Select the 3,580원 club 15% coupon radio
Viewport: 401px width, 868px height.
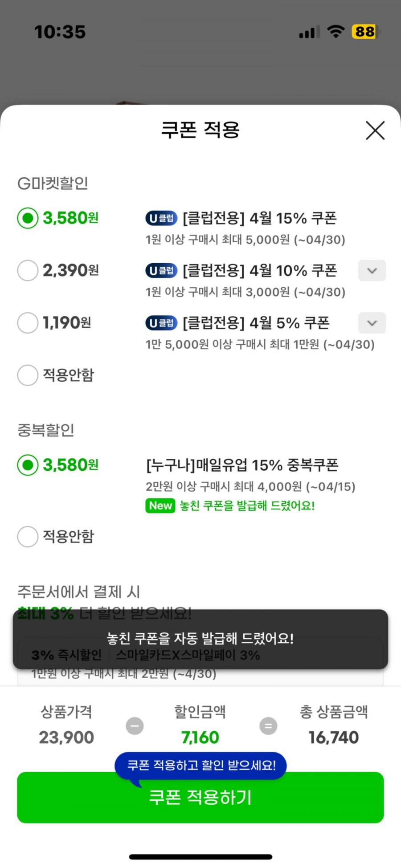point(28,218)
